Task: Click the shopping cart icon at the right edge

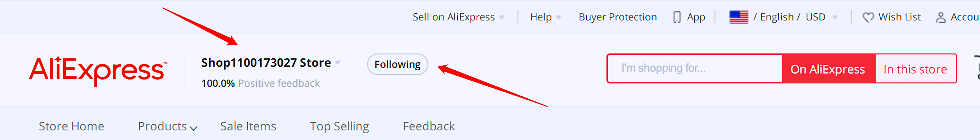Action: pos(977,68)
